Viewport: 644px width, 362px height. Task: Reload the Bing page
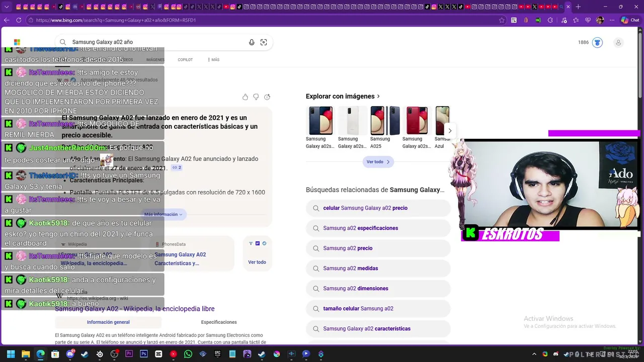(x=19, y=20)
